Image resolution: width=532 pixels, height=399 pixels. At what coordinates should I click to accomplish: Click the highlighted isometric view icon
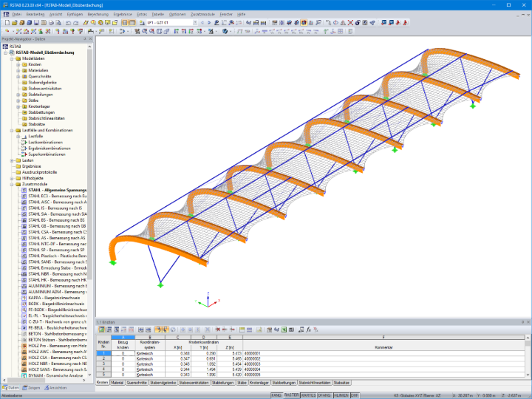coord(304,23)
